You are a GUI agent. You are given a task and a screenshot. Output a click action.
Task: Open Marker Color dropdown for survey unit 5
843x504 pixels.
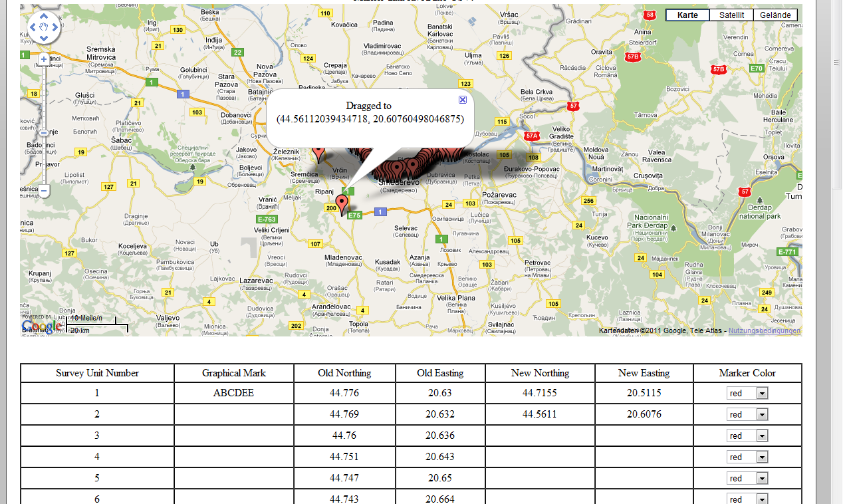click(747, 479)
